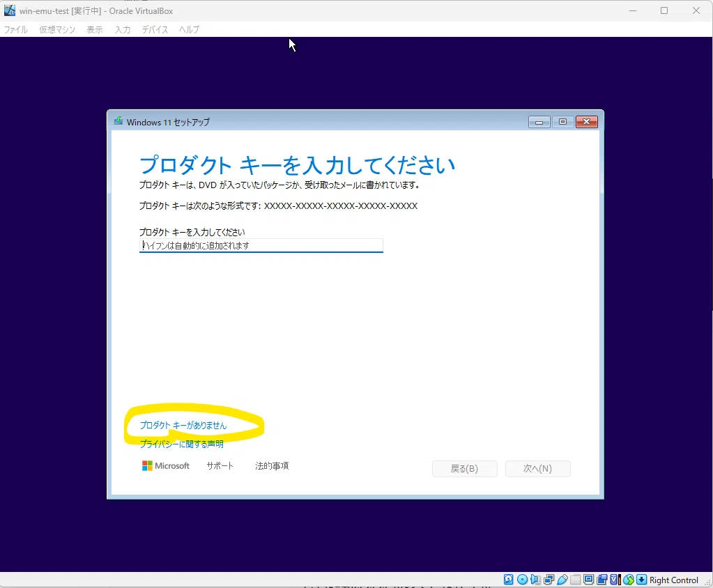
Task: Click the USB devices status icon
Action: click(562, 580)
